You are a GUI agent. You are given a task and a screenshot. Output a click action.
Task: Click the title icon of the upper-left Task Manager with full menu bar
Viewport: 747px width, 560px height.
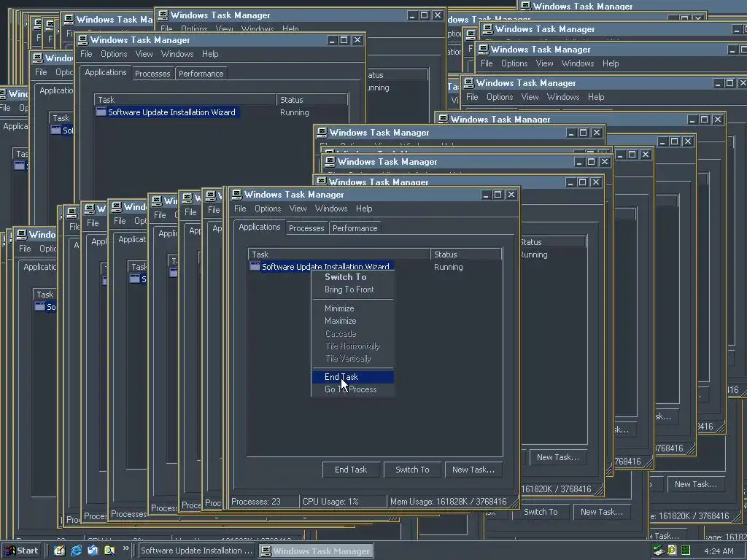(x=83, y=40)
